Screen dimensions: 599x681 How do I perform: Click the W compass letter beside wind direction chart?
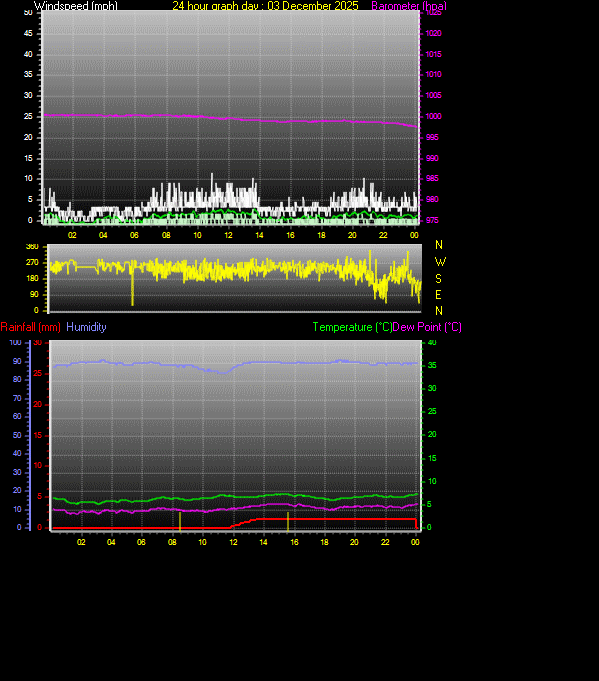point(440,262)
